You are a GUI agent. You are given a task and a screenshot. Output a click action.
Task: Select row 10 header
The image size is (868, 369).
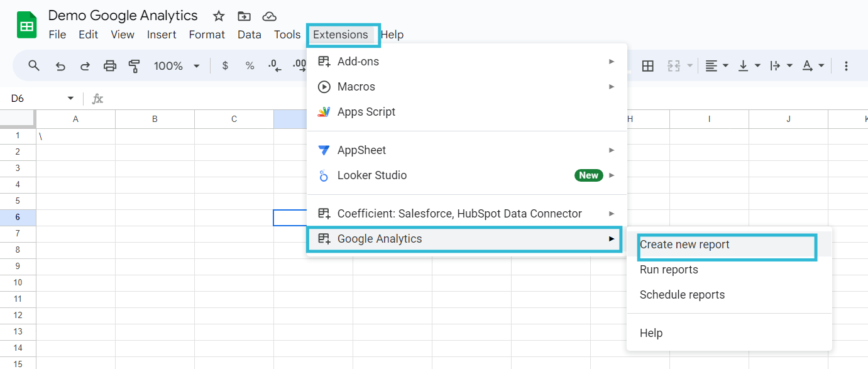click(18, 283)
